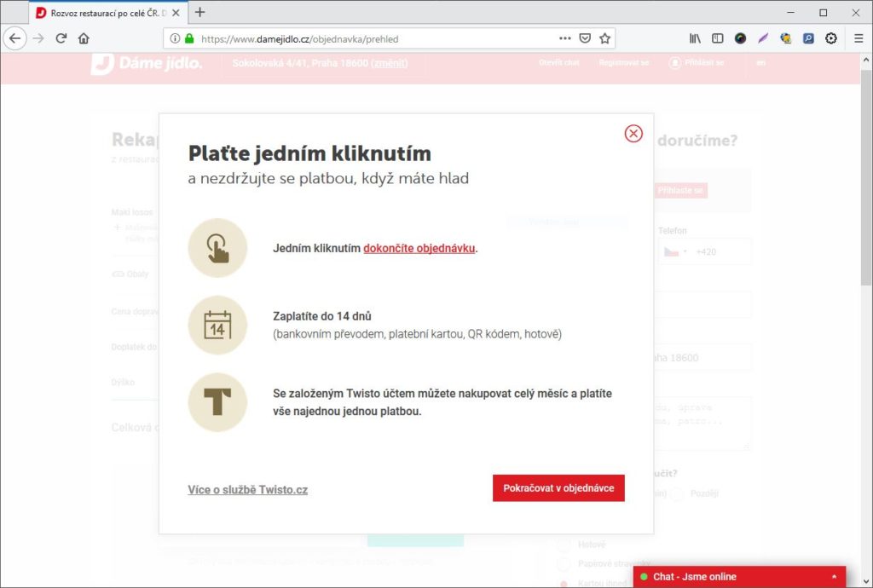This screenshot has width=873, height=588.
Task: Click the 'změnit' address link
Action: [390, 63]
